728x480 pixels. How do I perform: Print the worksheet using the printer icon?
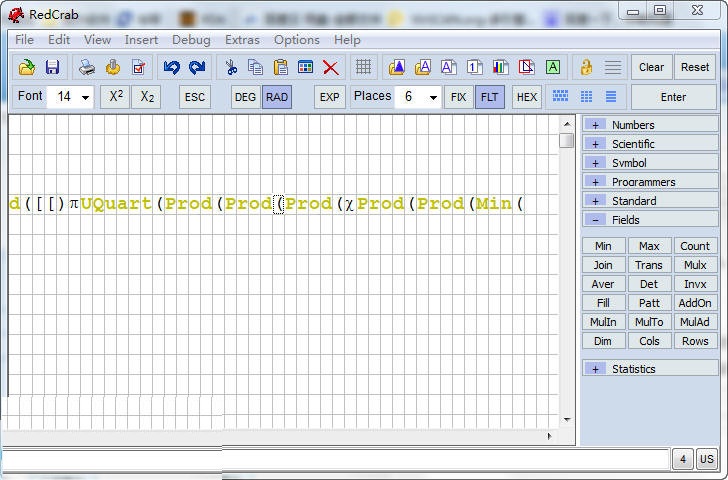pos(87,67)
